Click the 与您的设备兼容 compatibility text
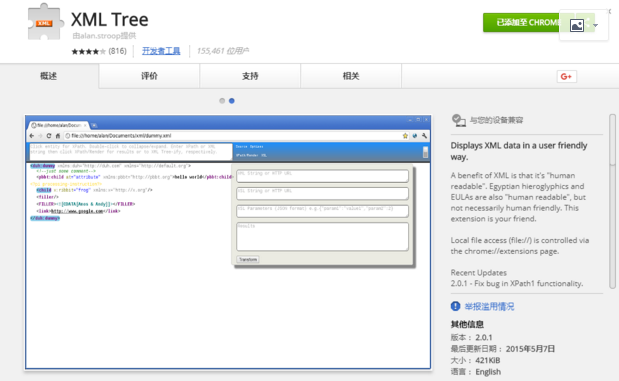The height and width of the screenshot is (381, 619). point(496,120)
